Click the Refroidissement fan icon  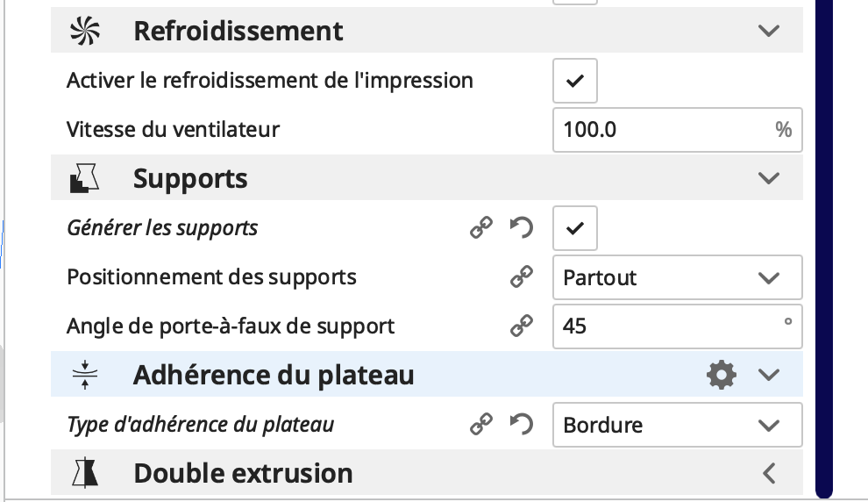coord(85,32)
